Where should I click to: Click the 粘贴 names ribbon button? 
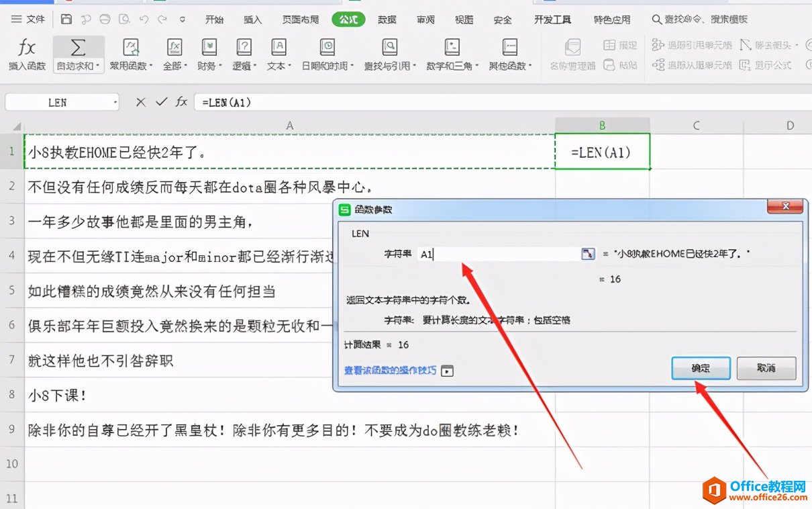coord(620,65)
